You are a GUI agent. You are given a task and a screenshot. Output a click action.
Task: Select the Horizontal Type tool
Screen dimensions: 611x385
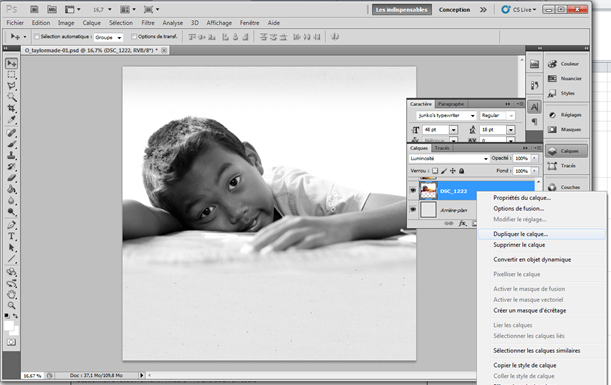point(11,237)
